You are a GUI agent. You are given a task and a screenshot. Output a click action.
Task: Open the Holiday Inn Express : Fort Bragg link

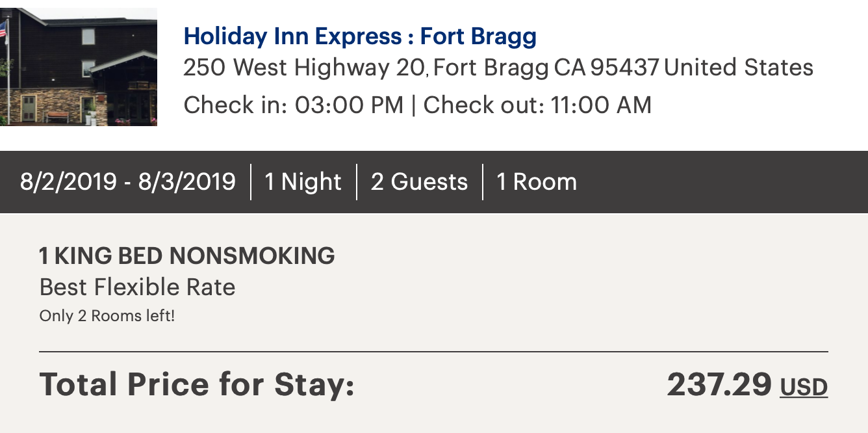tap(360, 36)
